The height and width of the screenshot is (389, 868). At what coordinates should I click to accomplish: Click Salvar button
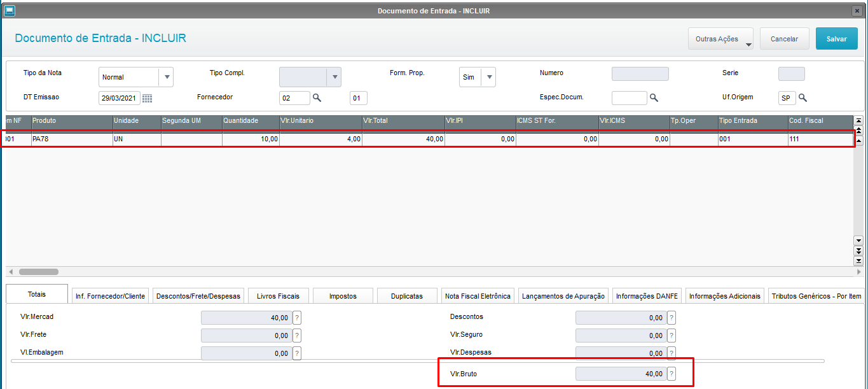pyautogui.click(x=836, y=39)
